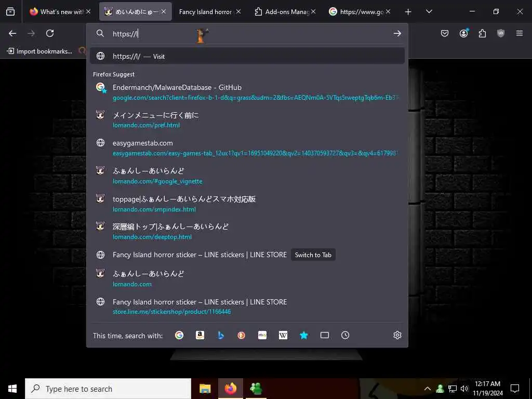The width and height of the screenshot is (532, 399).
Task: Open a new tab with plus button
Action: 408,12
